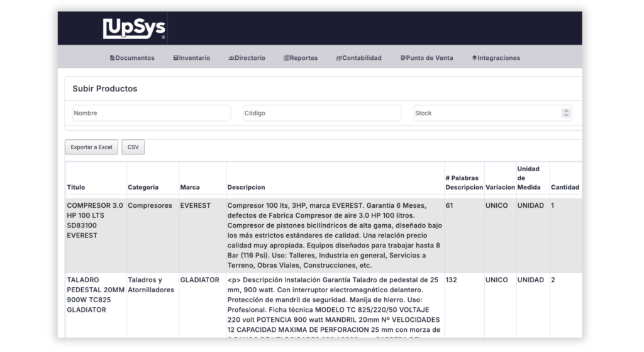
Task: Focus the Stock number field
Action: 486,113
